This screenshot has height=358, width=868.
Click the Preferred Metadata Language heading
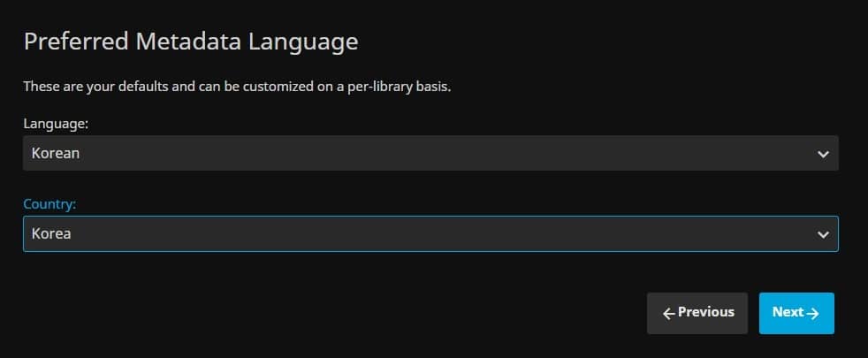pyautogui.click(x=190, y=41)
